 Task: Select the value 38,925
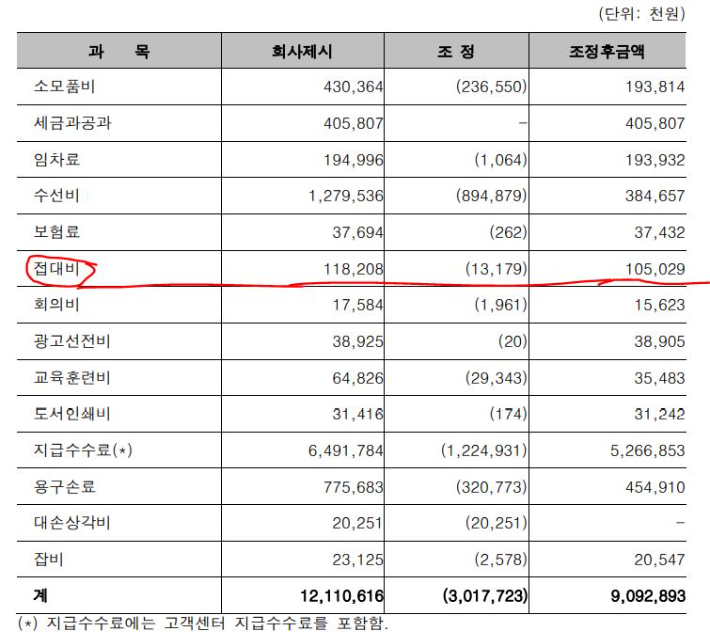(358, 341)
